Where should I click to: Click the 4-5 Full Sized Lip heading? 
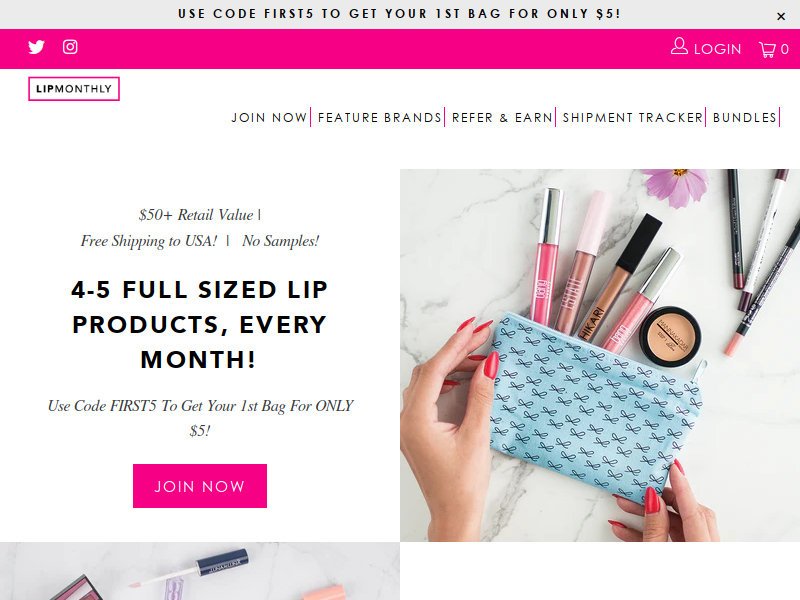(199, 324)
